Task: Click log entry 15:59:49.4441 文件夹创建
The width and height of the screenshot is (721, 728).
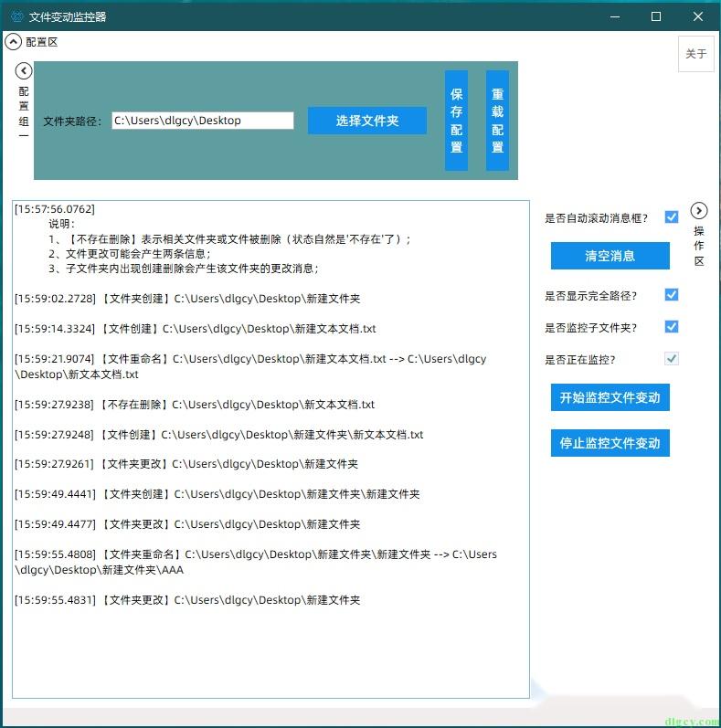Action: (217, 494)
